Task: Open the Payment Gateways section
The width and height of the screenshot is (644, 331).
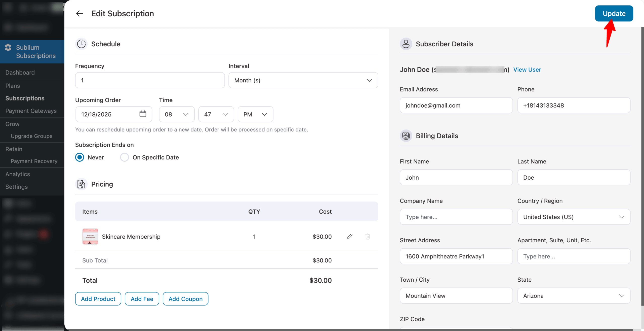Action: 31,111
